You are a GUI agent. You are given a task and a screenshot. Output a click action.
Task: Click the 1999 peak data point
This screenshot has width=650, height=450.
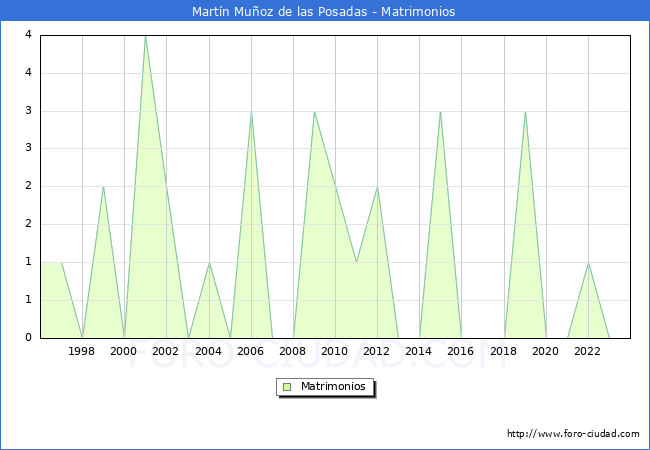[x=103, y=187]
